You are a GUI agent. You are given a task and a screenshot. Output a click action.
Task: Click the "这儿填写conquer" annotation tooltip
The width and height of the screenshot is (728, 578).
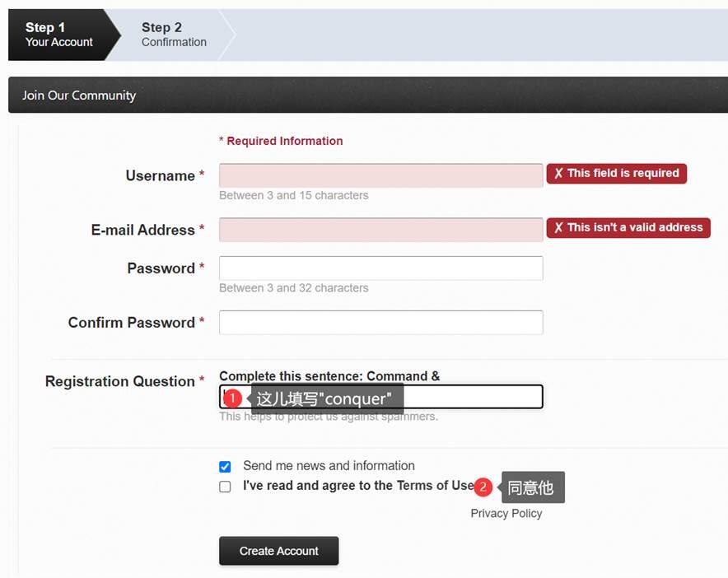pyautogui.click(x=328, y=399)
